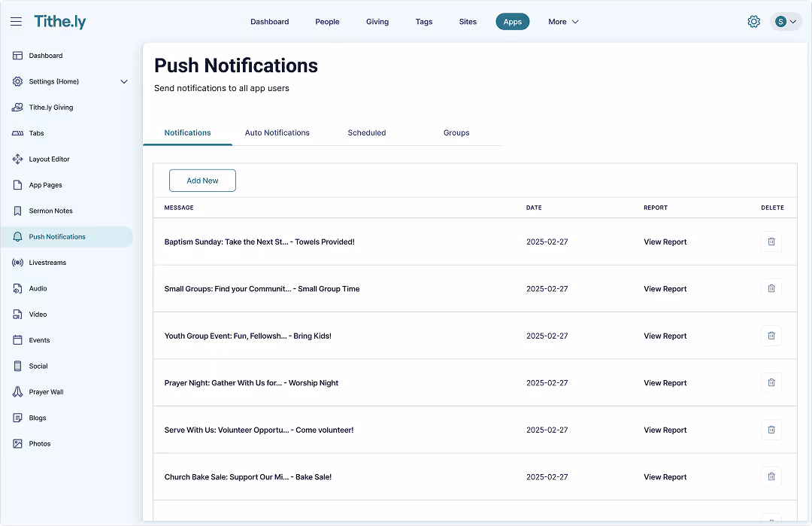Go to the Layout Editor
Image resolution: width=812 pixels, height=526 pixels.
pos(17,159)
